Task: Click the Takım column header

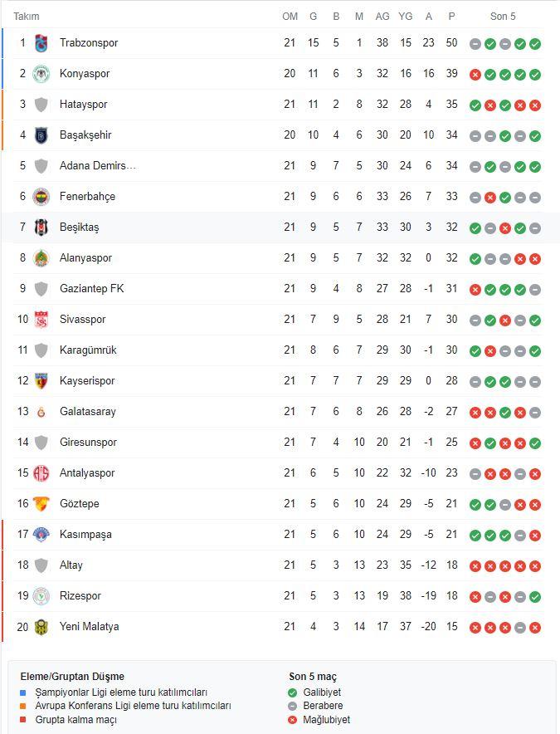Action: [x=27, y=16]
